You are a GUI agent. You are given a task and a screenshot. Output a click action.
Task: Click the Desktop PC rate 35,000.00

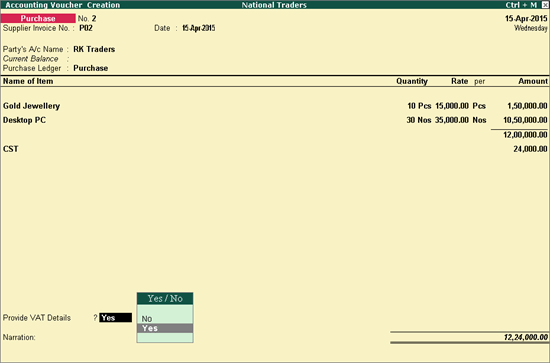click(x=452, y=120)
